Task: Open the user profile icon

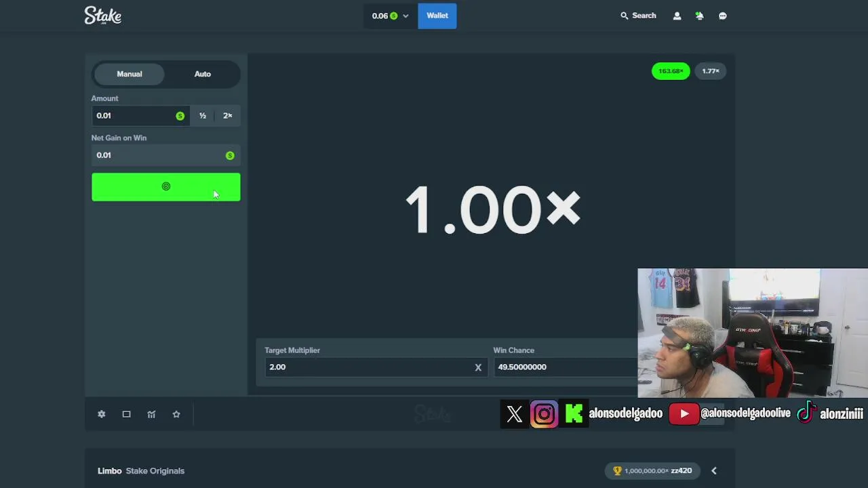Action: point(677,16)
